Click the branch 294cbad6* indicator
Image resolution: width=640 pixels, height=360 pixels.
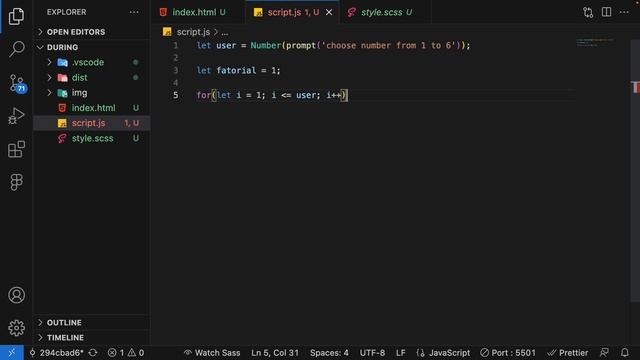tap(56, 353)
